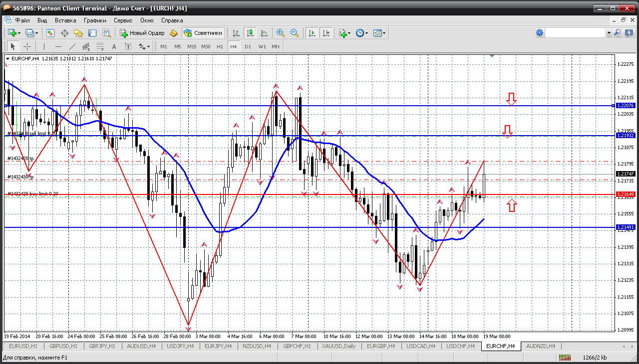Toggle the Советники expert advisors button
The image size is (639, 364).
203,33
